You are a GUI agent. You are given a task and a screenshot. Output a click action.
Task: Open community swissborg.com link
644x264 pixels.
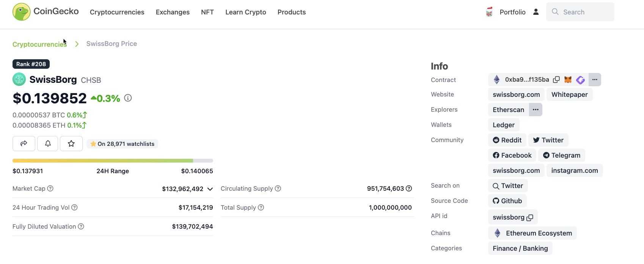(516, 171)
